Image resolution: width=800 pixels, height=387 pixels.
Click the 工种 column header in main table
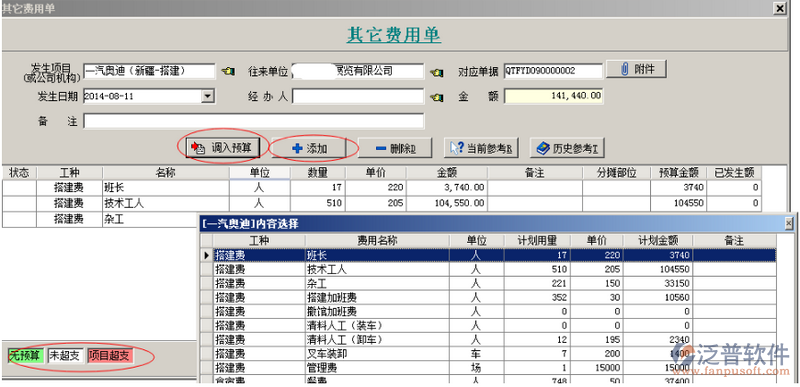coord(69,173)
